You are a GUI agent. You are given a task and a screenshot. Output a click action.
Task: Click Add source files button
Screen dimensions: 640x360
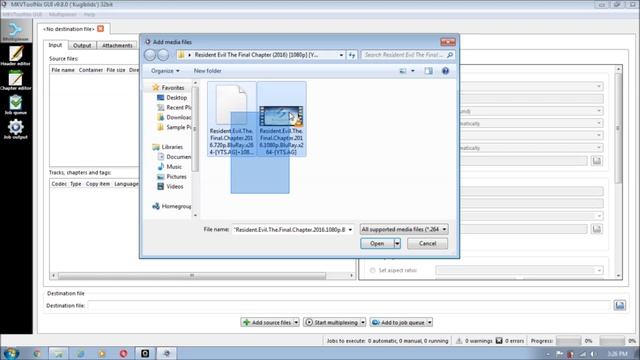[x=267, y=322]
